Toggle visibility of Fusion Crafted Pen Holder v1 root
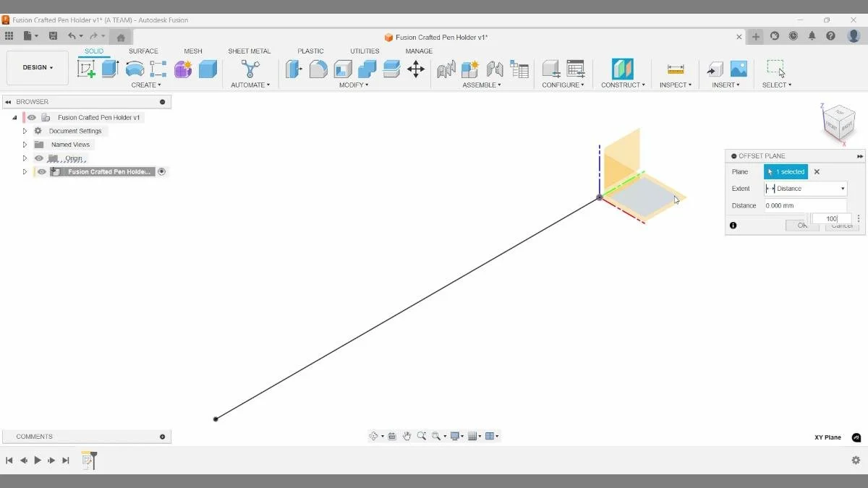Screen dimensions: 868x488 point(32,117)
